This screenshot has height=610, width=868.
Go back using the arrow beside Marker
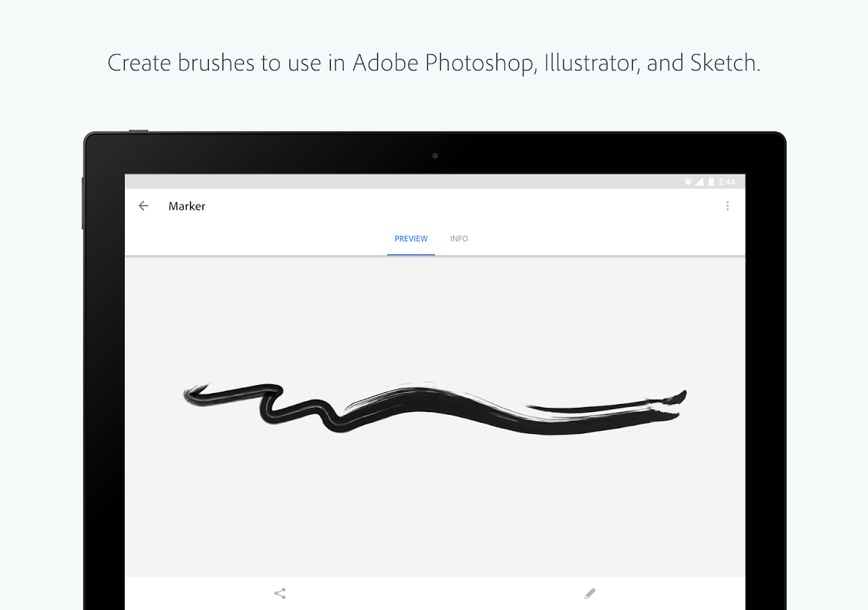(143, 206)
